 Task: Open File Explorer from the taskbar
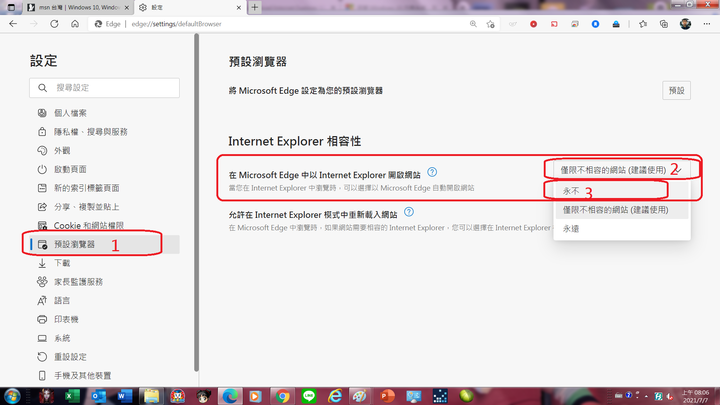coord(151,396)
